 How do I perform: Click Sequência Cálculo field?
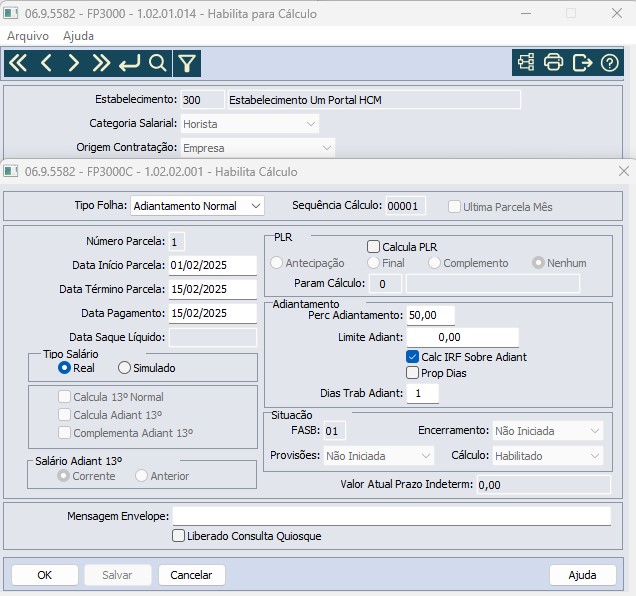pyautogui.click(x=405, y=206)
